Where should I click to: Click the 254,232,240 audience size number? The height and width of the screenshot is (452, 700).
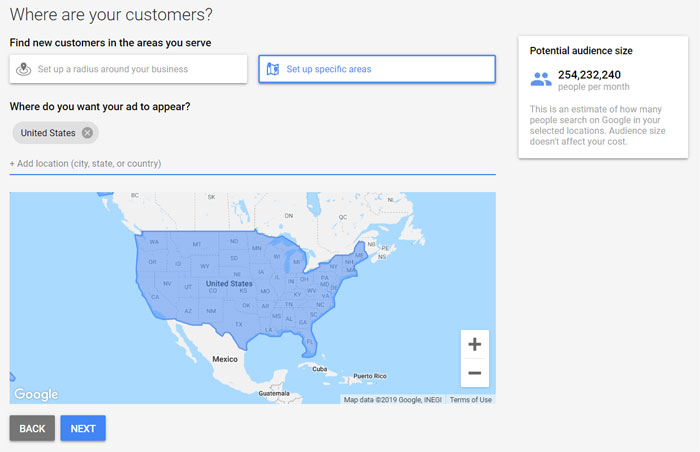589,75
